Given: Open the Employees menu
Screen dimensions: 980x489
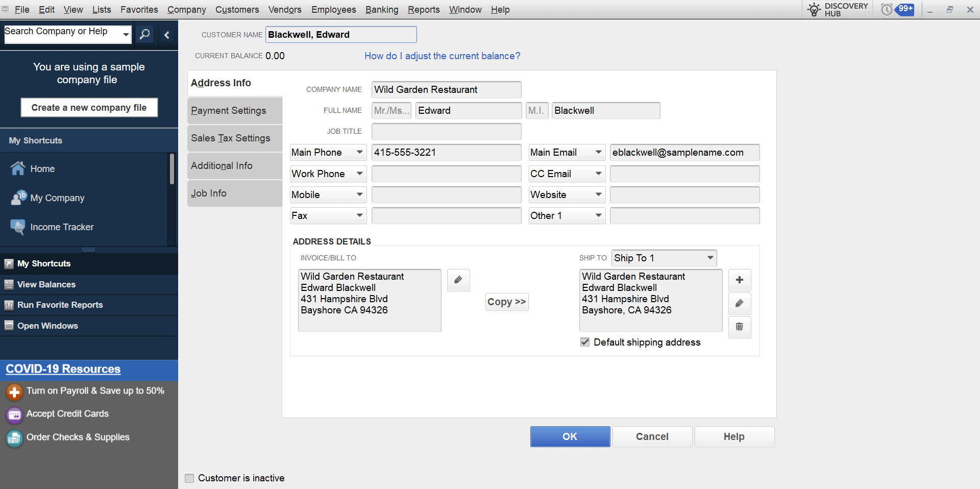Looking at the screenshot, I should (x=334, y=9).
